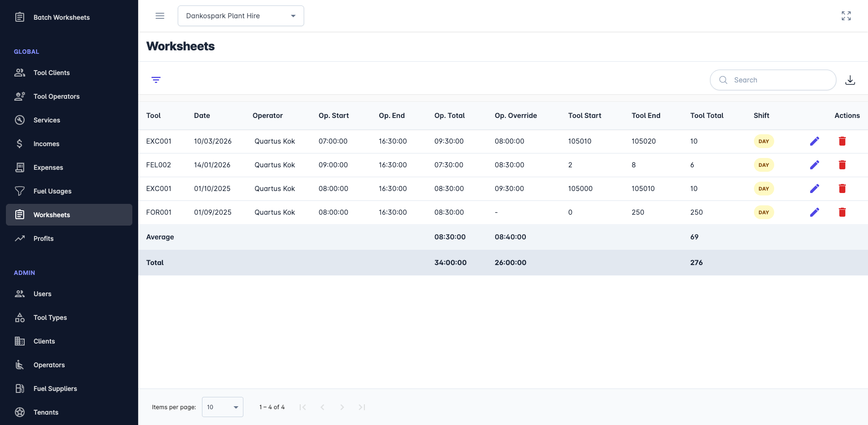
Task: Open Tool Clients menu item
Action: pos(69,73)
